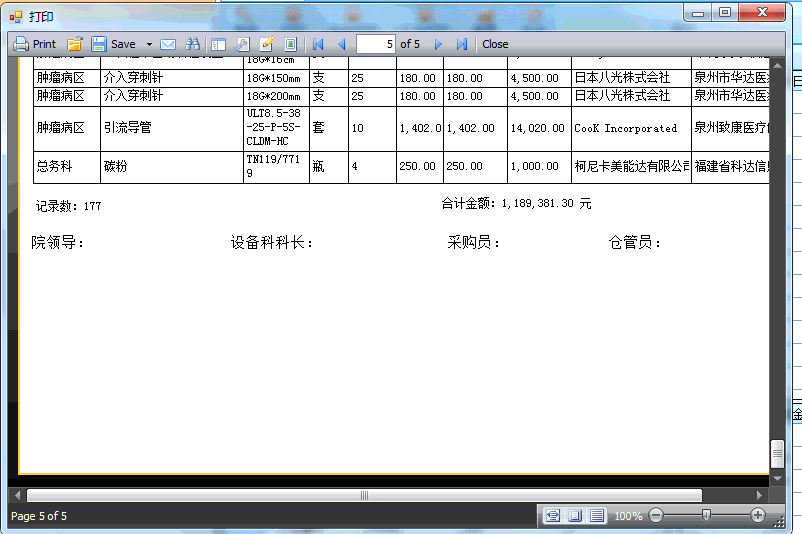The height and width of the screenshot is (534, 802).
Task: Open a report file with folder icon
Action: [75, 44]
